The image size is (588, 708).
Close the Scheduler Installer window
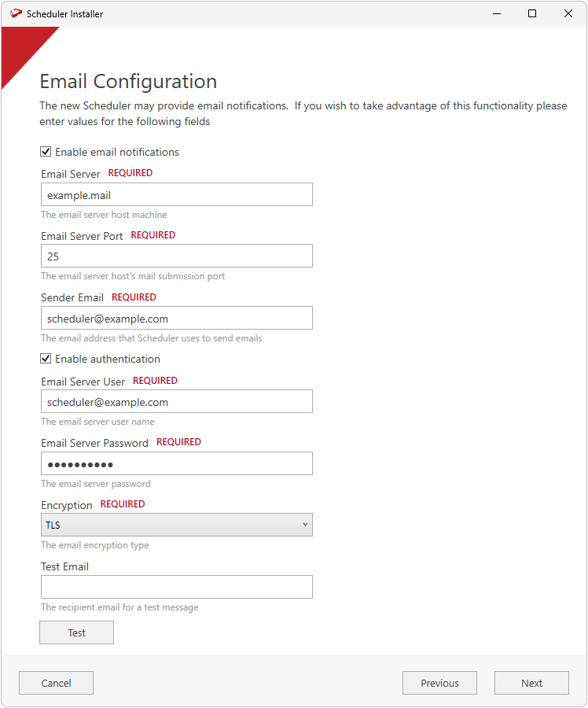[x=568, y=13]
